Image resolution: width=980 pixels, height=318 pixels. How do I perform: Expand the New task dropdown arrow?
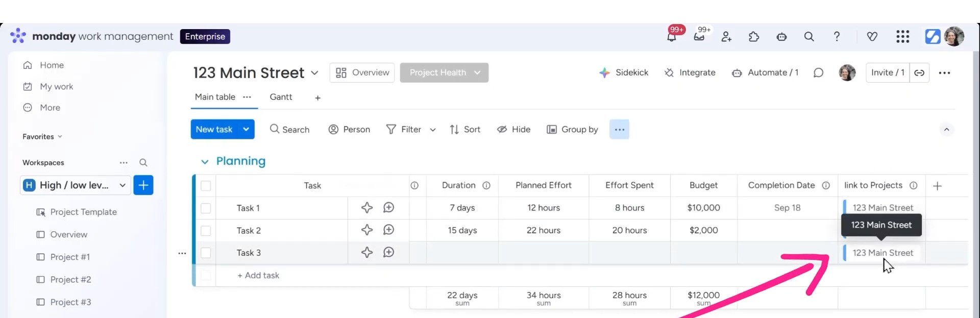[x=246, y=130]
